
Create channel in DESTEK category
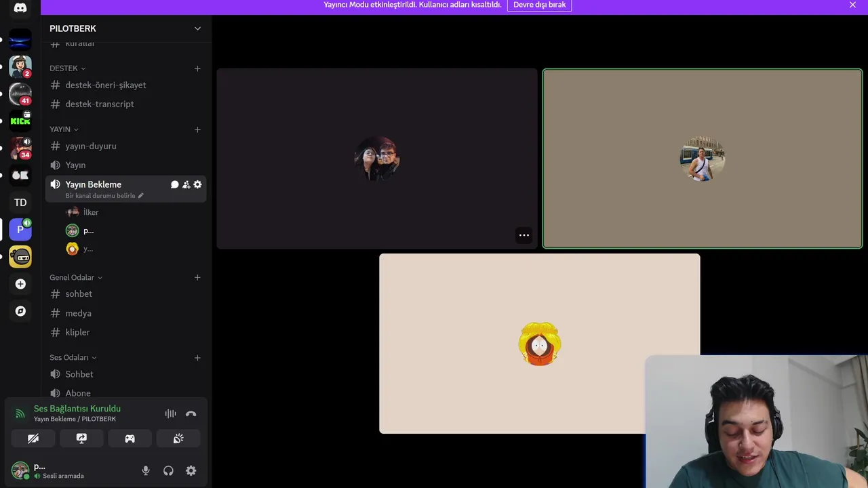pyautogui.click(x=197, y=68)
